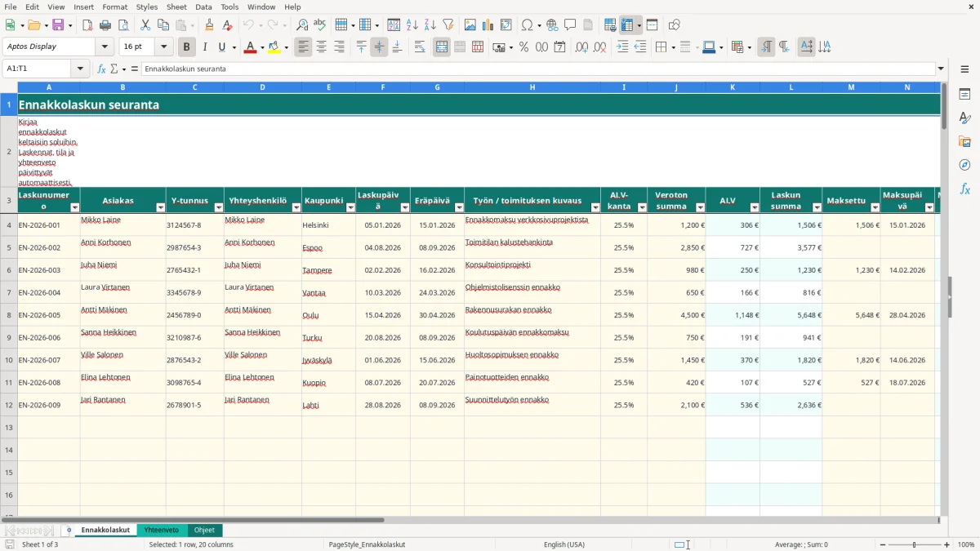Screen dimensions: 980x551
Task: Toggle Center Vertically alignment
Action: (x=379, y=47)
